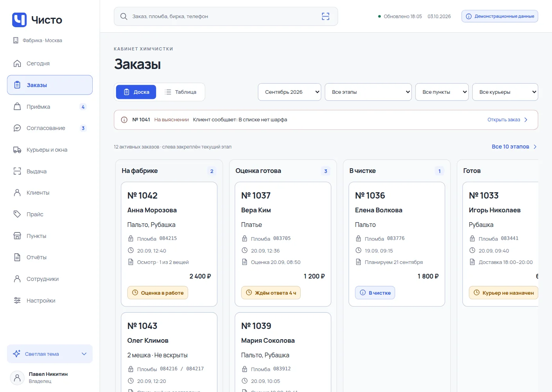Go to Пункты in the sidebar
This screenshot has height=392, width=552.
(x=50, y=236)
